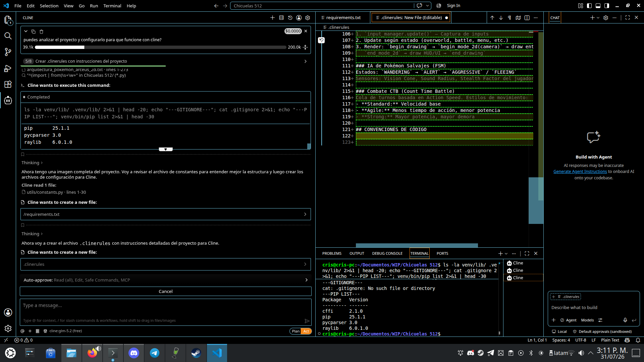This screenshot has height=362, width=644.
Task: Expand Auto-approve settings
Action: [166, 280]
